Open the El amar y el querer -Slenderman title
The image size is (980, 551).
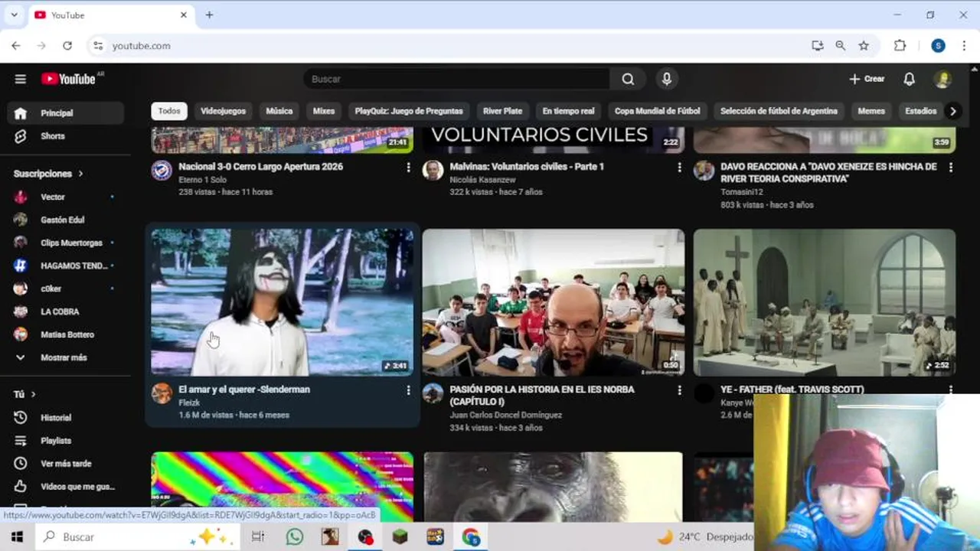[244, 390]
